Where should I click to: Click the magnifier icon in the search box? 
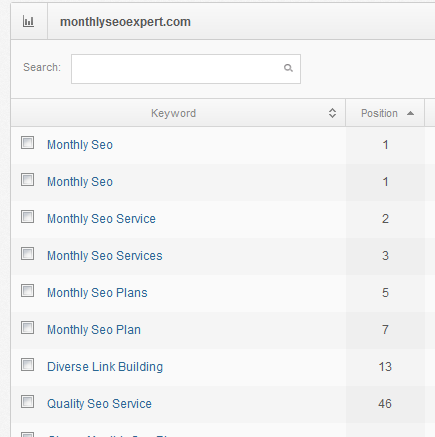288,68
